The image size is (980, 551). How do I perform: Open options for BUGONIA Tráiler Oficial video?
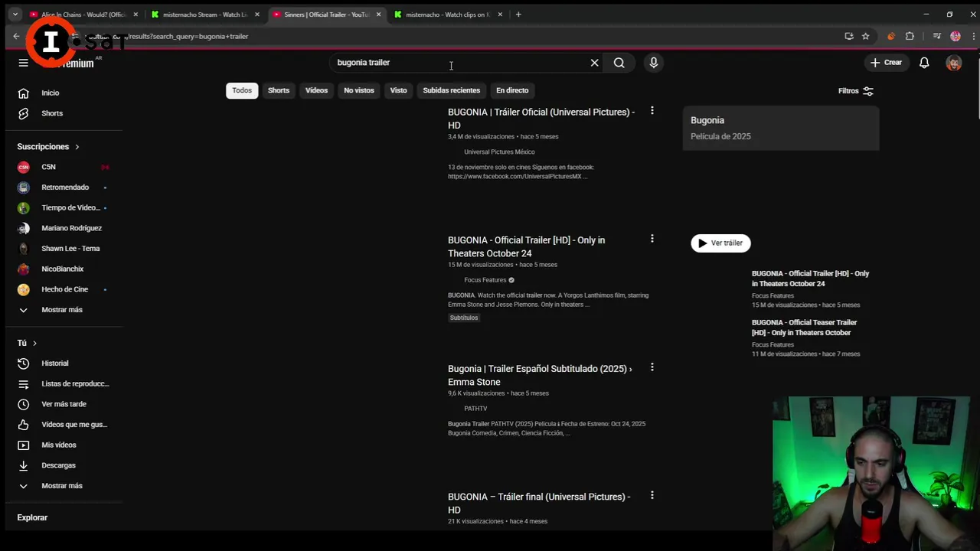click(x=652, y=111)
